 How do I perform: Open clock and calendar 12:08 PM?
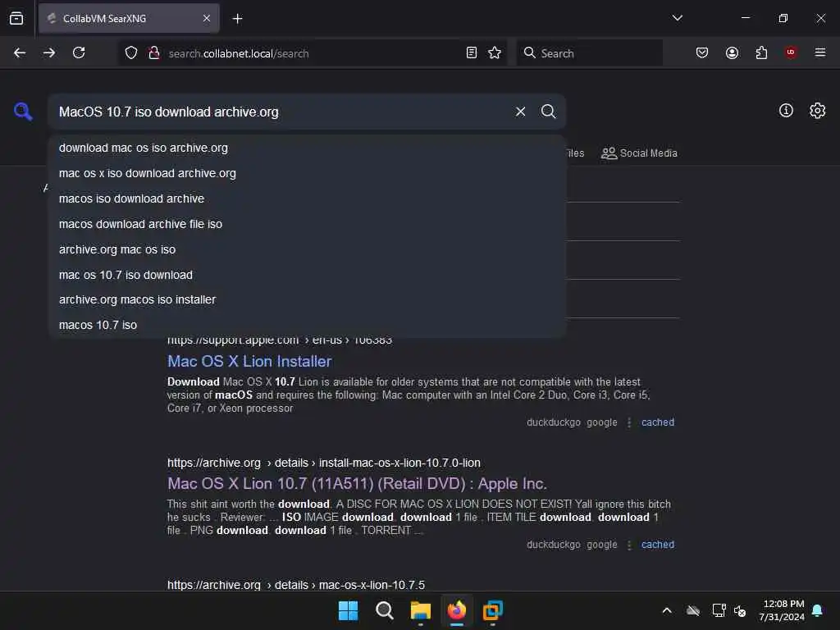(x=783, y=610)
